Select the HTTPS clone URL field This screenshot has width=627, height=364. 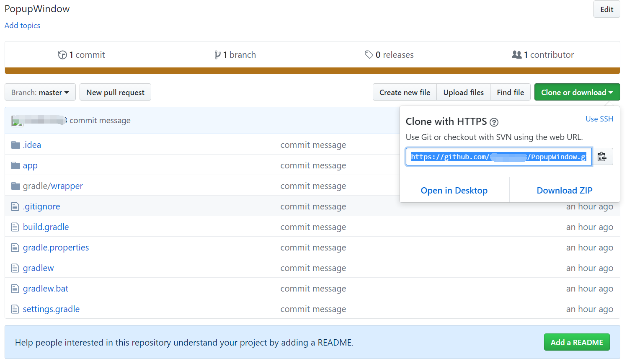(498, 157)
